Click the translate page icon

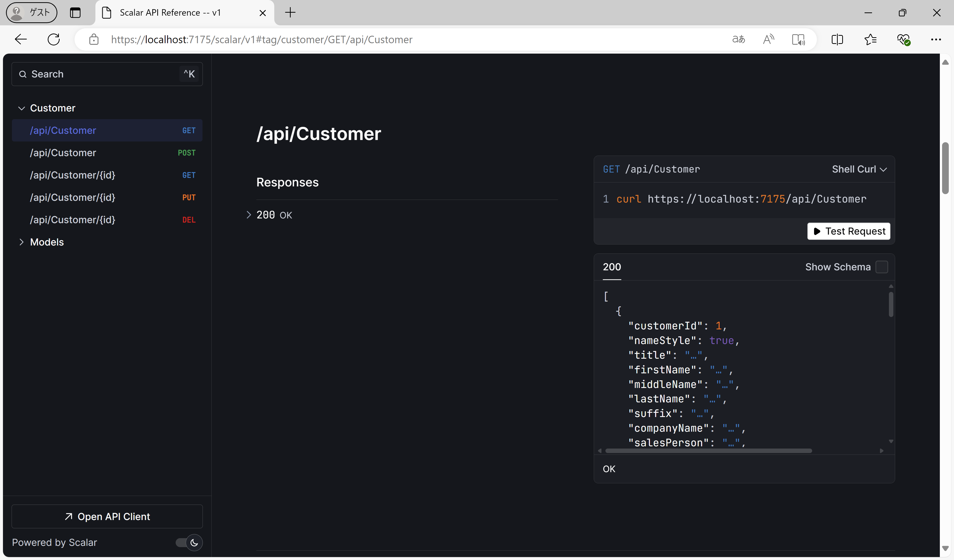pos(738,39)
